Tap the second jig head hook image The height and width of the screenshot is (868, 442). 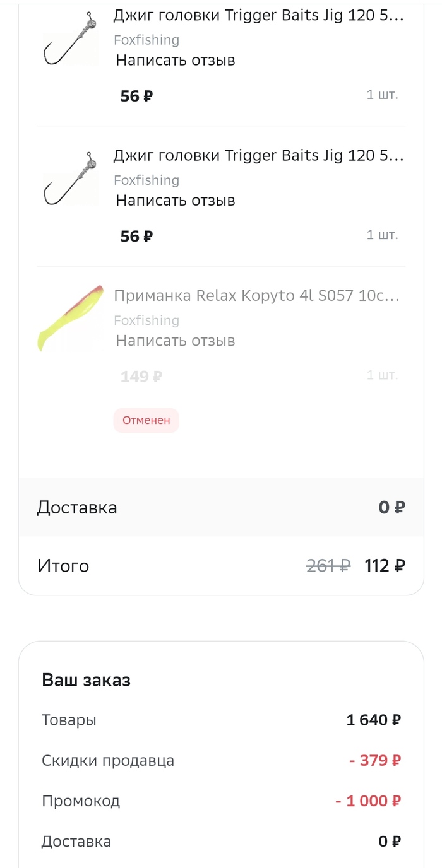[70, 180]
